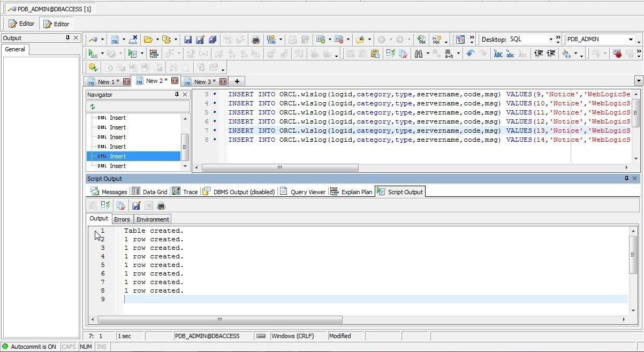Click the new connection plug icon

click(x=93, y=40)
